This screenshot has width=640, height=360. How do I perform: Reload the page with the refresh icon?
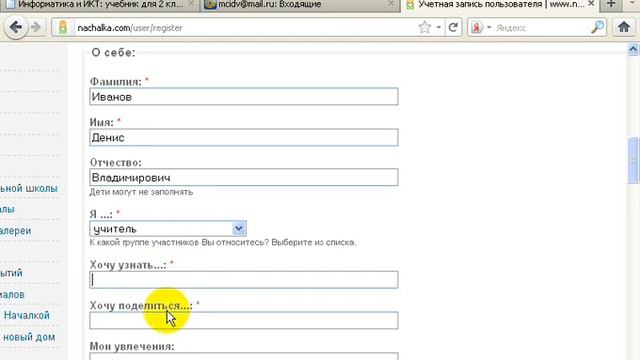(x=453, y=27)
